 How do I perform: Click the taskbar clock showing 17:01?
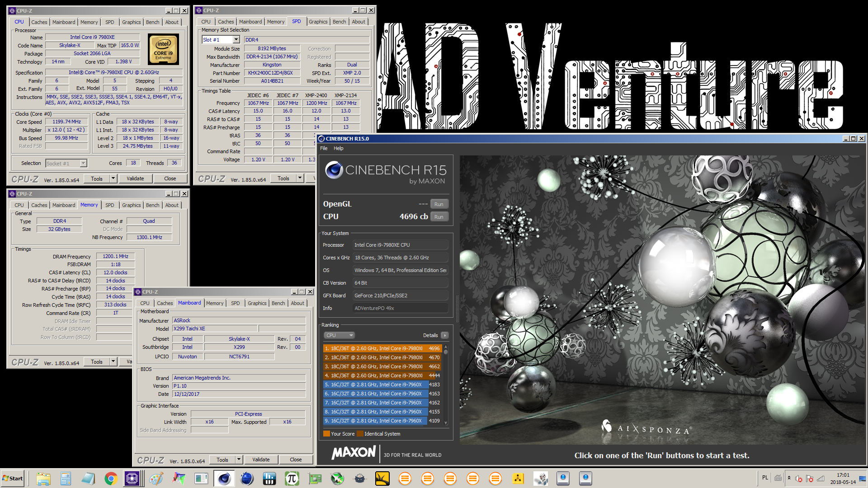pos(843,479)
